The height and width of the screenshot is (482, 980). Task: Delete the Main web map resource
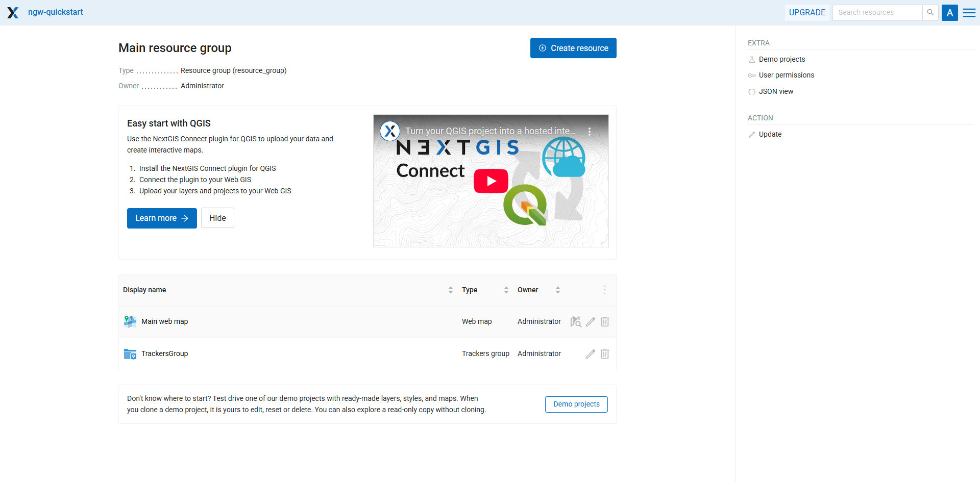(605, 322)
